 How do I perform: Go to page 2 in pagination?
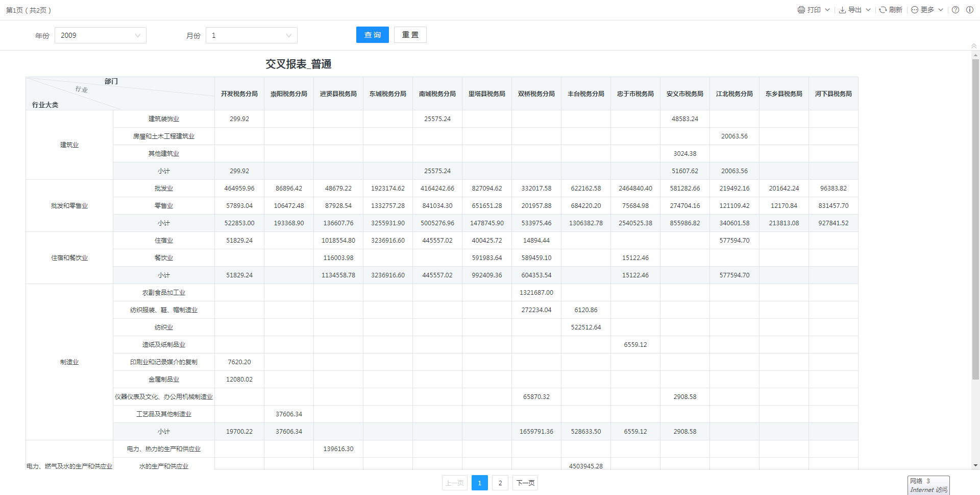500,483
